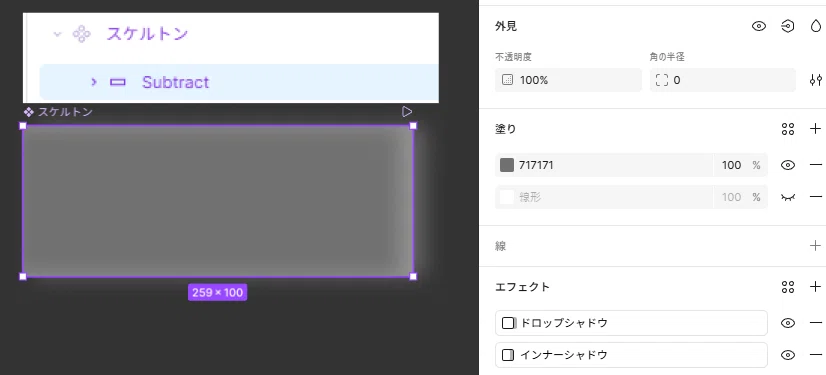Click the 259 × 100 size badge
Image resolution: width=826 pixels, height=375 pixels.
217,292
